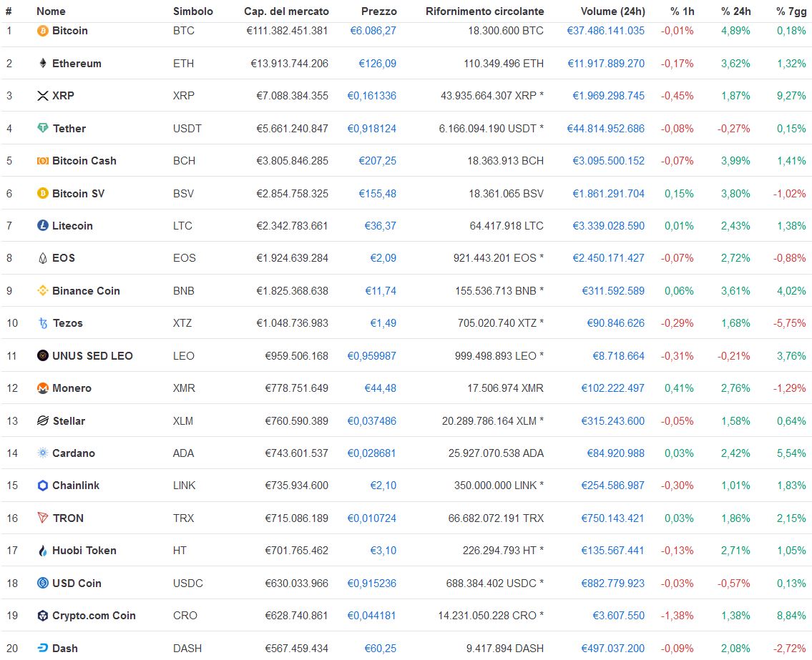The width and height of the screenshot is (812, 660).
Task: Click the Tether logo icon
Action: (x=42, y=128)
